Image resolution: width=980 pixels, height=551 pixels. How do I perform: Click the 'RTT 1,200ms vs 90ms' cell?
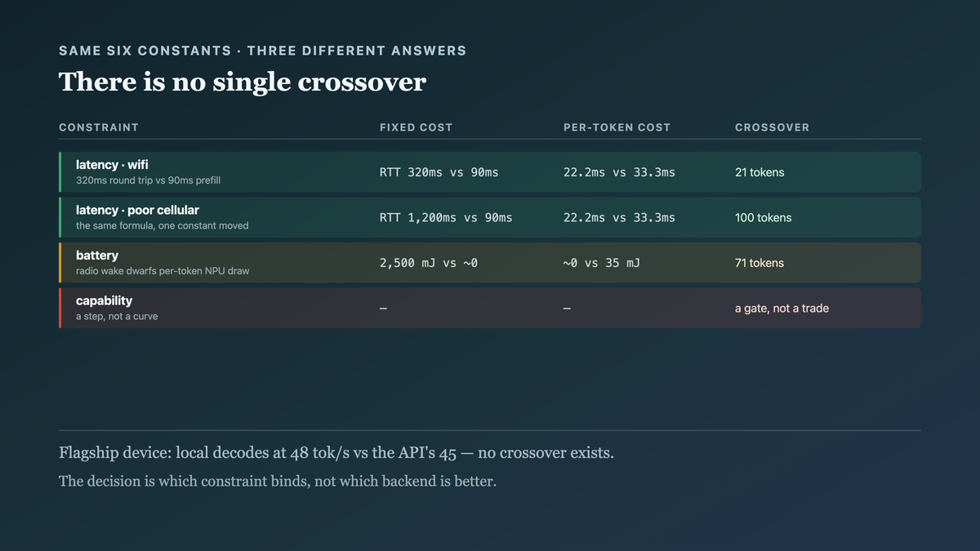click(446, 218)
